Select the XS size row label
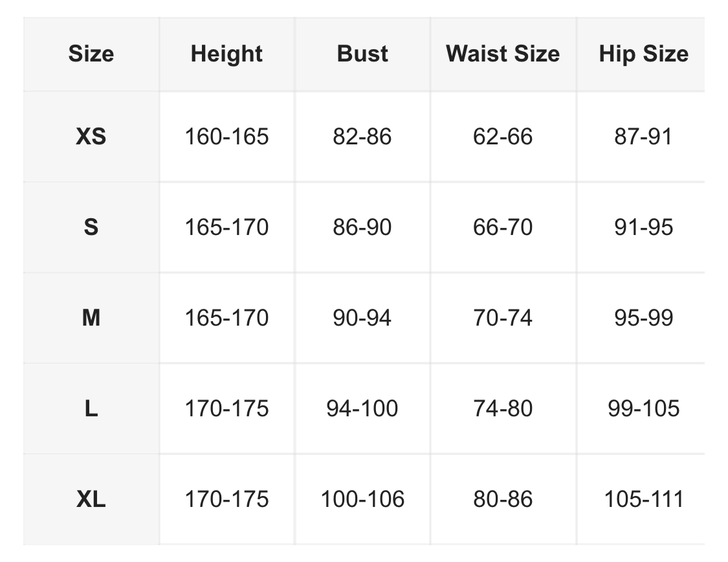The width and height of the screenshot is (728, 562). point(91,137)
